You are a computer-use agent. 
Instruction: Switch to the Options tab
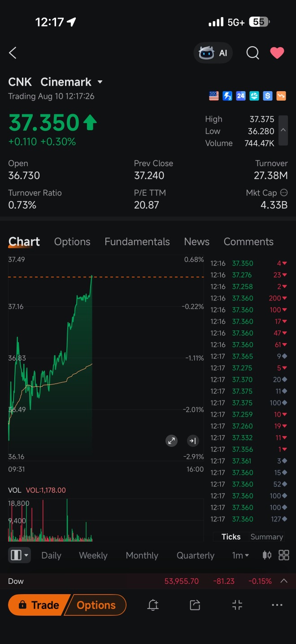click(72, 242)
